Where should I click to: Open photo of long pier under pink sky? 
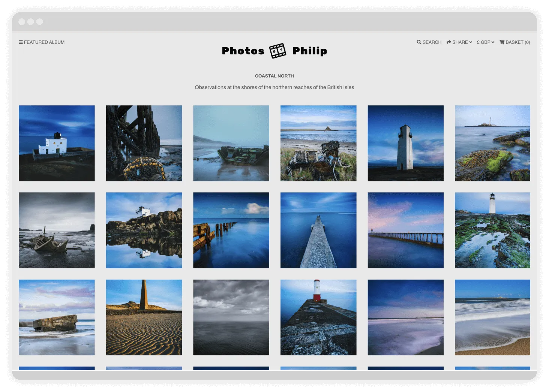[406, 230]
